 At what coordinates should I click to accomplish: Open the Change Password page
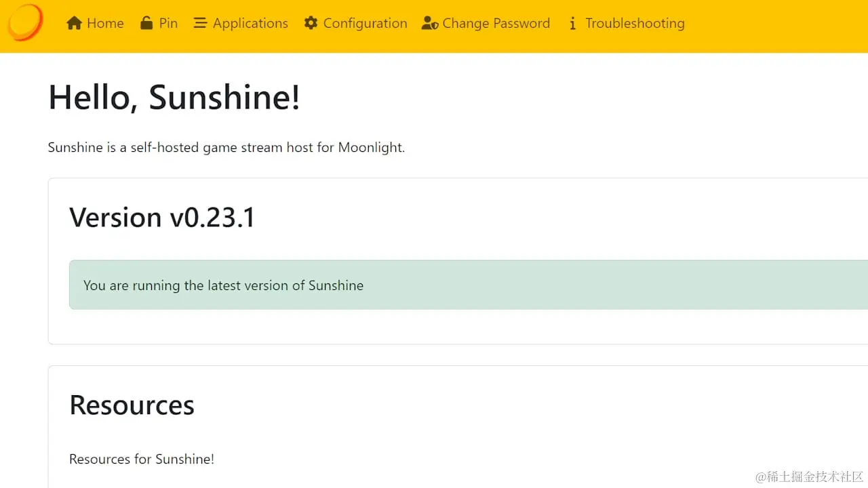point(486,23)
